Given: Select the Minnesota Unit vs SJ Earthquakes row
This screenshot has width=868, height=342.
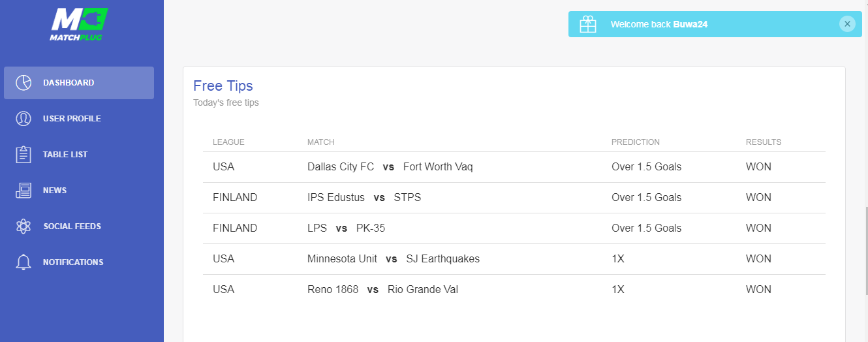Looking at the screenshot, I should [514, 259].
